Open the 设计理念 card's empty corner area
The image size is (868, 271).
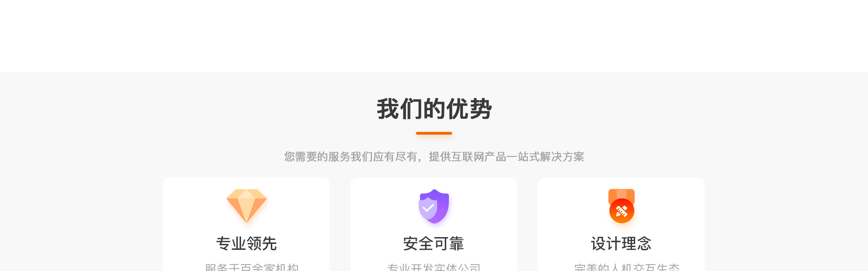[x=561, y=199]
